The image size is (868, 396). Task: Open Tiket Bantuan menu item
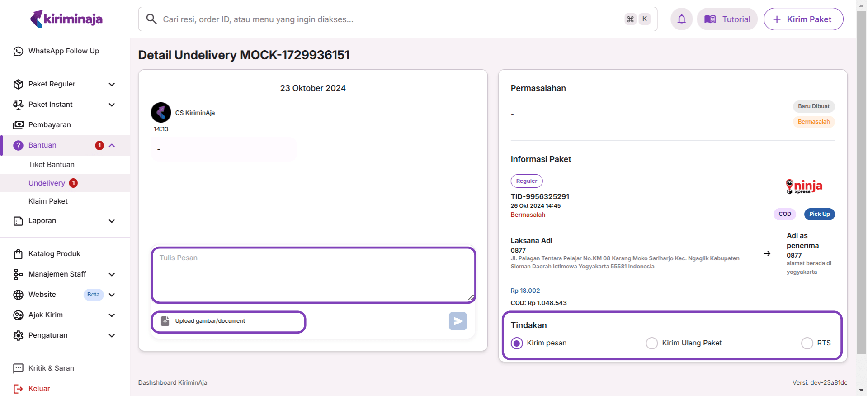tap(52, 165)
